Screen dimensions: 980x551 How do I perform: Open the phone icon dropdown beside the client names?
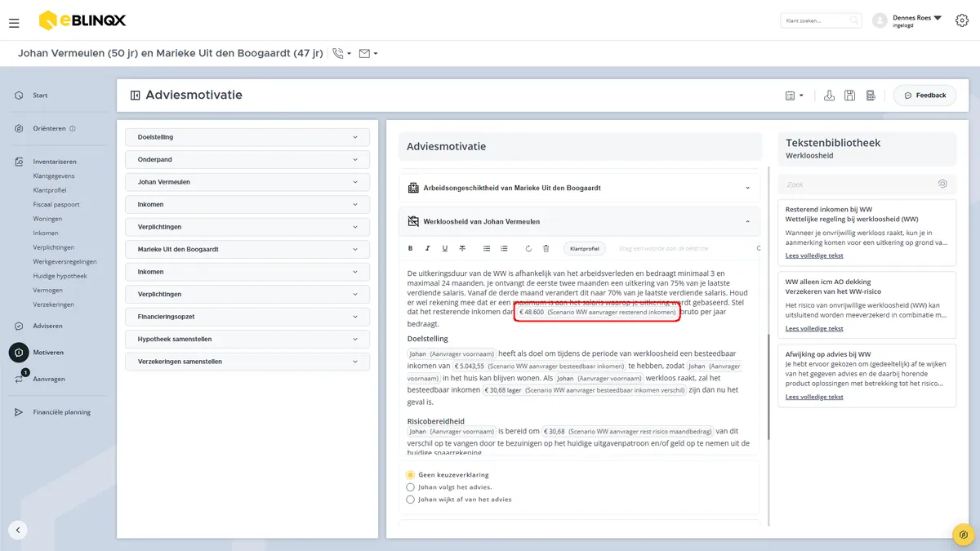(x=342, y=54)
